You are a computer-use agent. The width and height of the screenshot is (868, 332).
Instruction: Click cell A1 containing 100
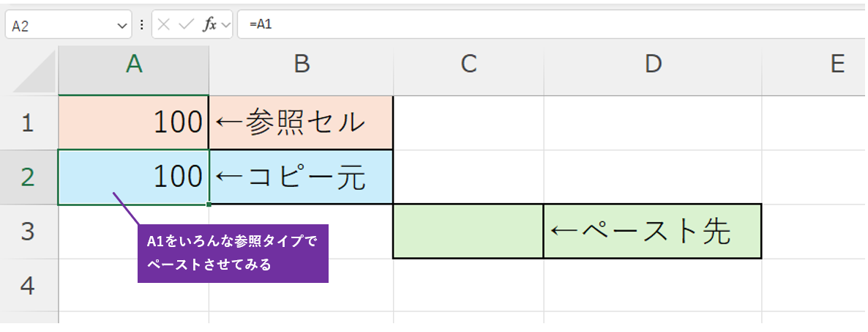tap(134, 122)
